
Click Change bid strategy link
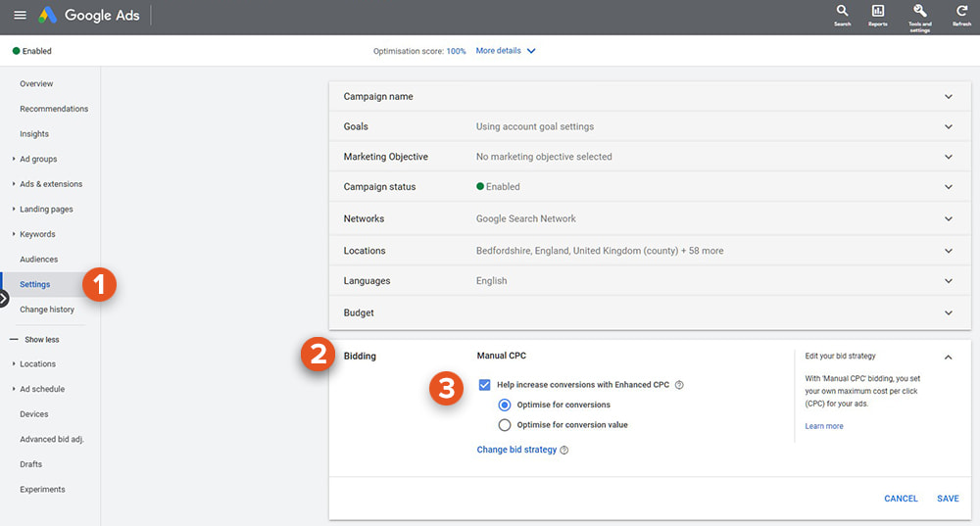pos(516,450)
